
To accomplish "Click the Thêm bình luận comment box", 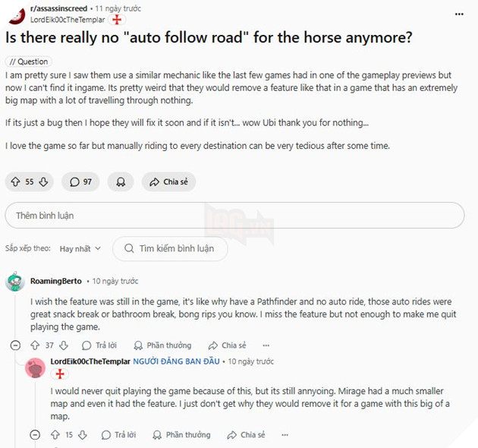I will 234,216.
